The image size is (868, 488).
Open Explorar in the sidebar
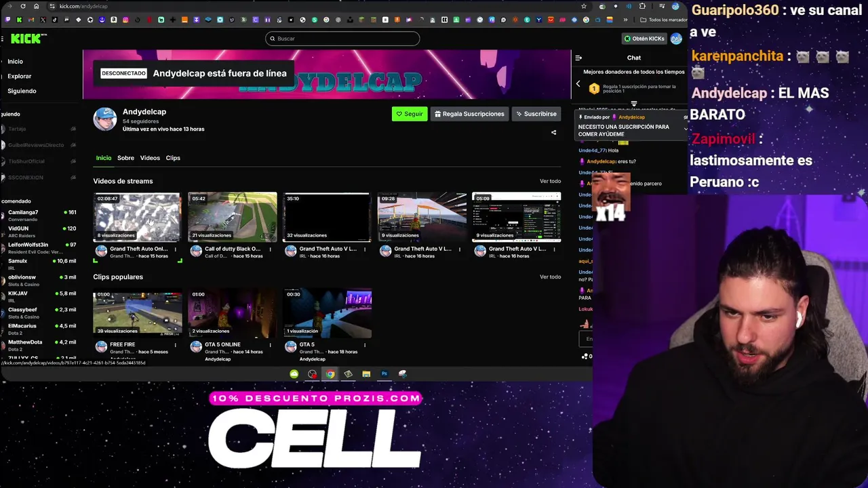19,76
